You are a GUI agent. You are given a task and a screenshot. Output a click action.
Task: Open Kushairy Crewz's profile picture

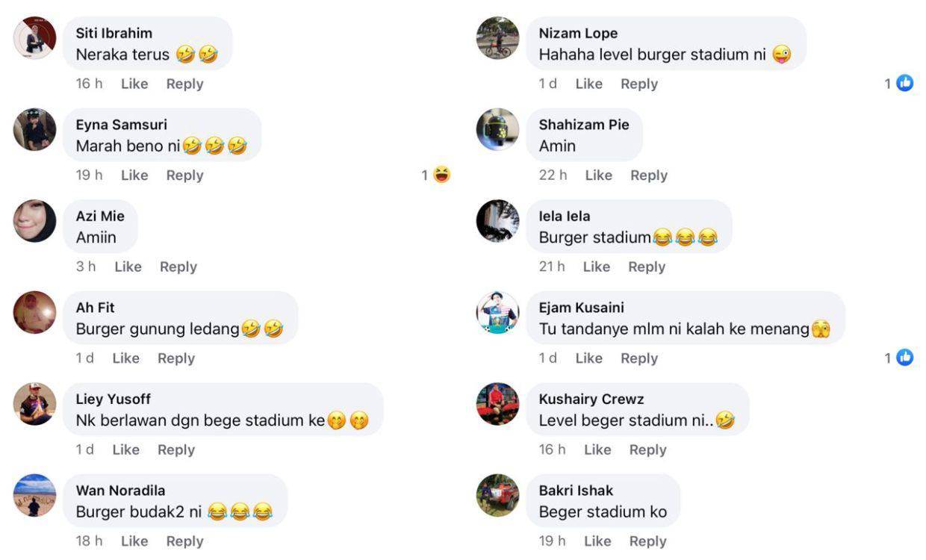[497, 404]
